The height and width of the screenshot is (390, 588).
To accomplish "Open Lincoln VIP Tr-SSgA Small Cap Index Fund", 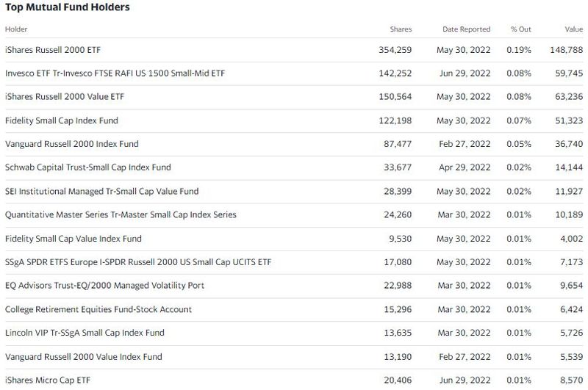I will tap(85, 333).
